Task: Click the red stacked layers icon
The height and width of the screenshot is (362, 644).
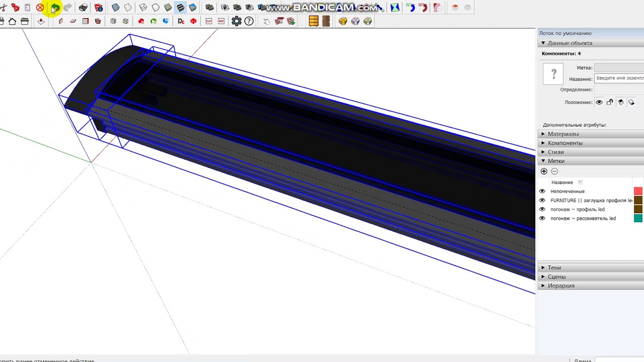Action: [455, 8]
